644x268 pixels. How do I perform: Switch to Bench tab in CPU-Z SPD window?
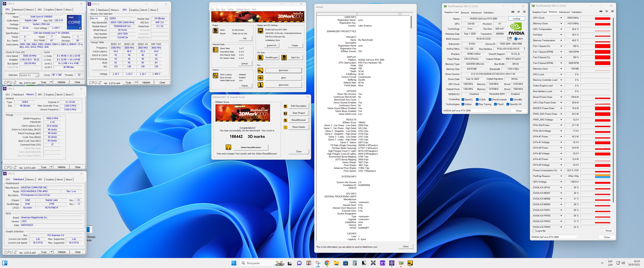click(x=144, y=10)
